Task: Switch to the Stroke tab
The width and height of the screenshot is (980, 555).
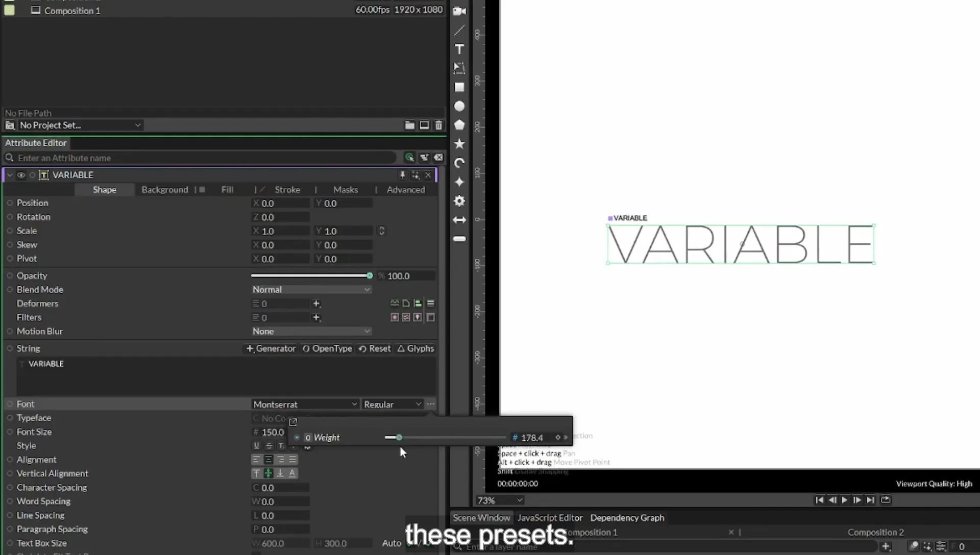Action: click(287, 190)
